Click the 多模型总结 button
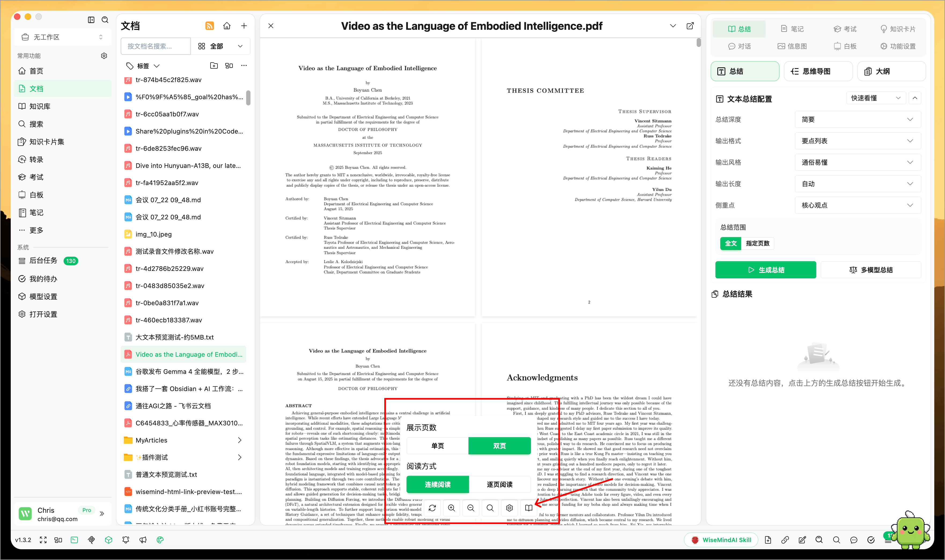The height and width of the screenshot is (560, 945). [x=871, y=270]
